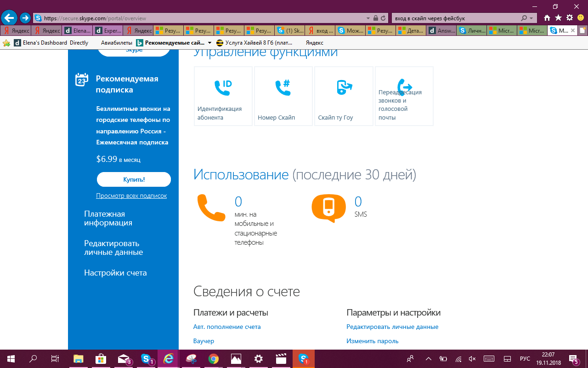Switch the РУС input language indicator
This screenshot has height=368, width=588.
pos(525,359)
